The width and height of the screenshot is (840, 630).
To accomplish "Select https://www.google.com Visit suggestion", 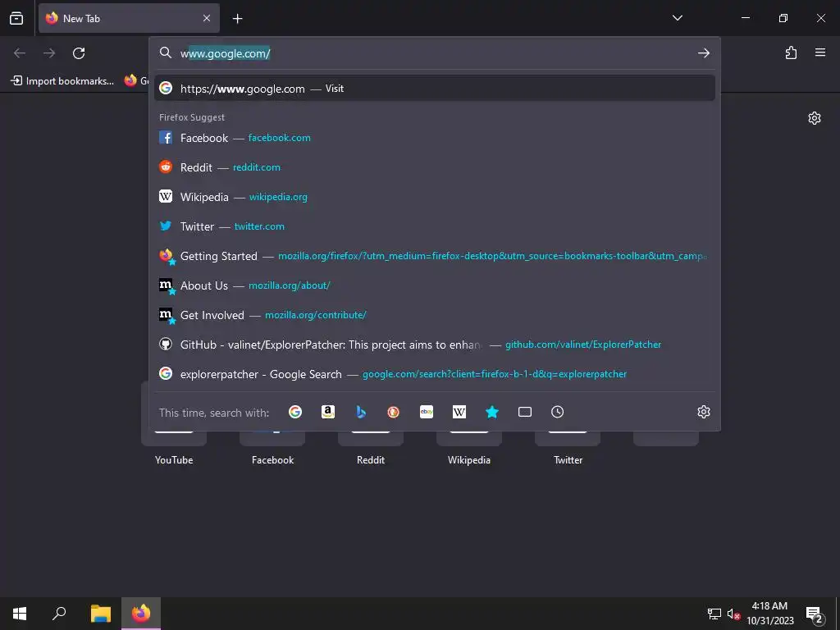I will (x=435, y=89).
